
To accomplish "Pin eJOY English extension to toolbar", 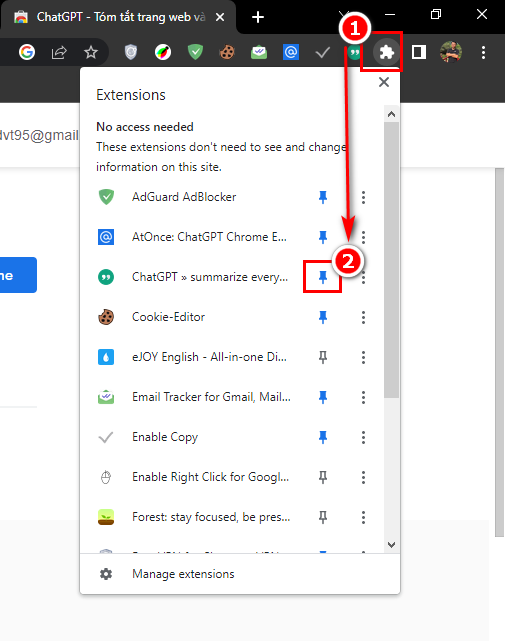I will [323, 357].
